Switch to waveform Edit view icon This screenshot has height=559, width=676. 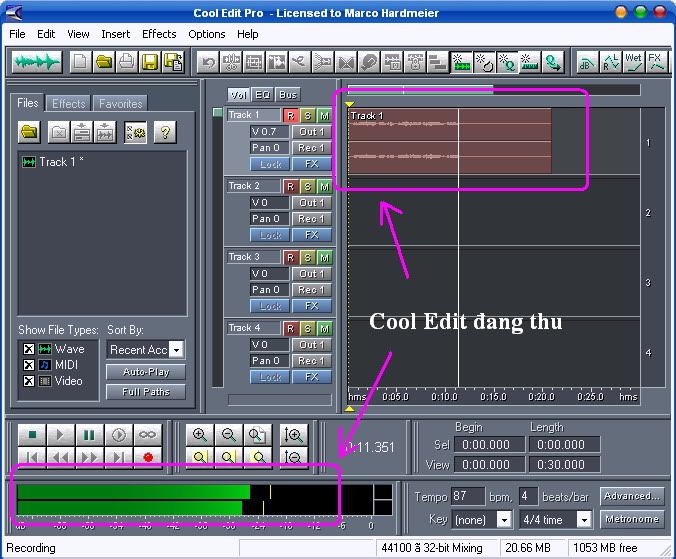tap(37, 62)
